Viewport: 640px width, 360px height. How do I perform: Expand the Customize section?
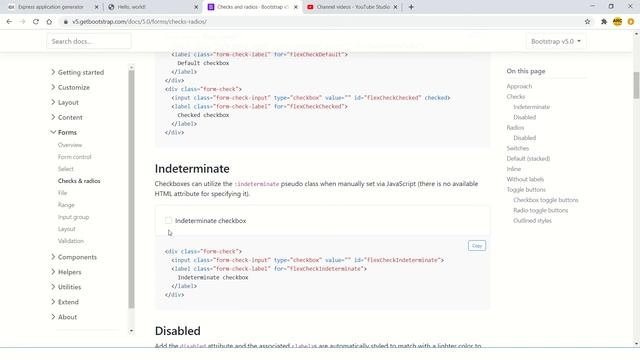point(70,87)
